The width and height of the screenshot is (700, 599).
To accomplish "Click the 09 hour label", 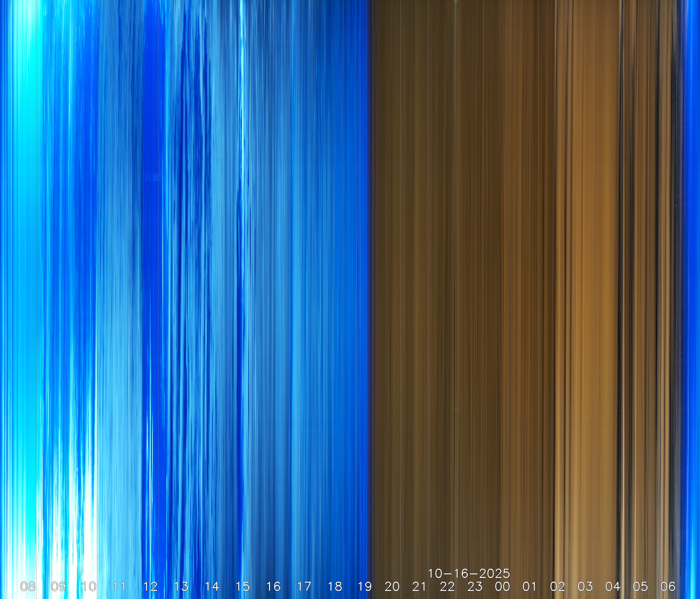I will coord(59,587).
